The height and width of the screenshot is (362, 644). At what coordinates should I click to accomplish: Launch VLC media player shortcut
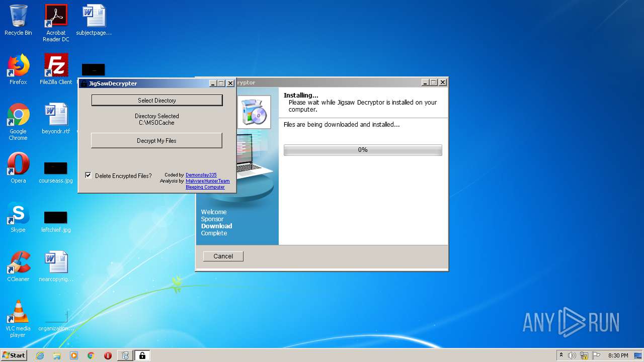(x=18, y=319)
